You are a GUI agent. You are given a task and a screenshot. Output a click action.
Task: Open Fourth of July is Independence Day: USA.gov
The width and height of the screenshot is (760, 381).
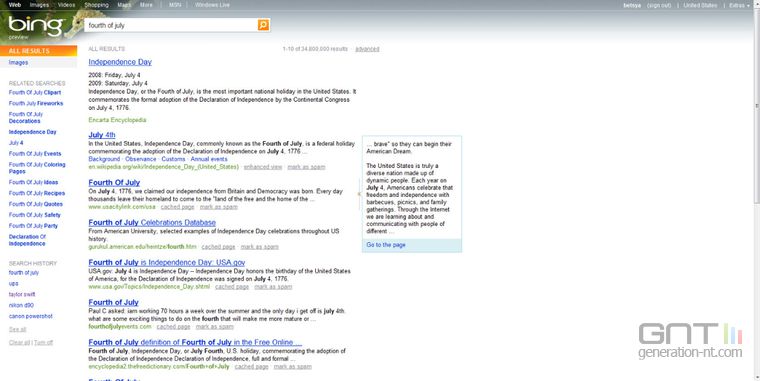coord(167,262)
